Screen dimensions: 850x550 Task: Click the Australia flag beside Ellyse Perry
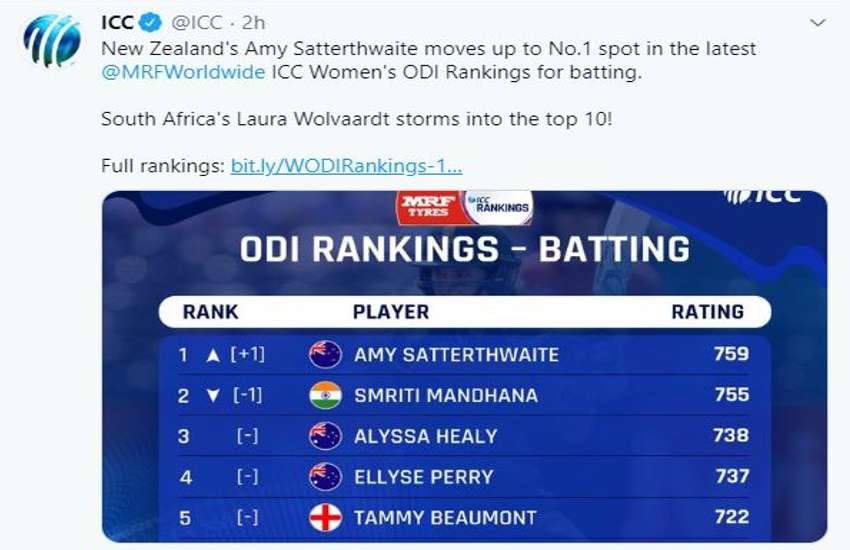(x=325, y=477)
